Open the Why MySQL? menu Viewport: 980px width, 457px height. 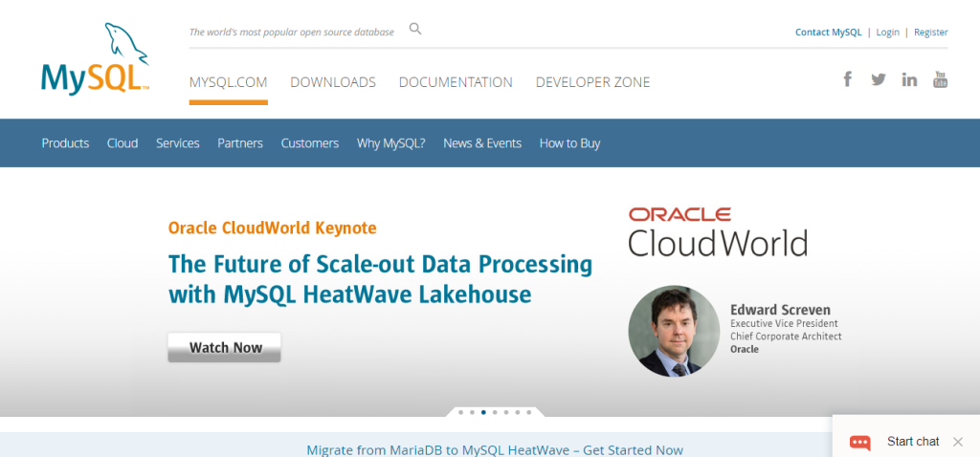tap(391, 143)
